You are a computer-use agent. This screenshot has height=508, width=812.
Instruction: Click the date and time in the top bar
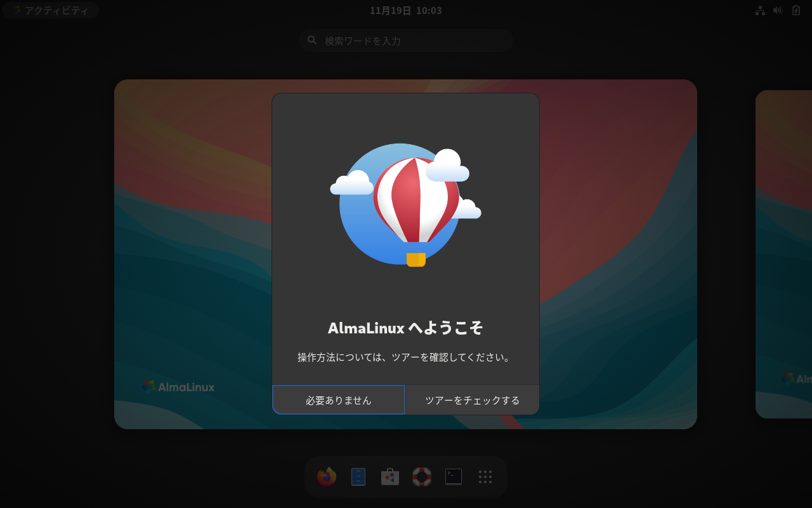pos(406,10)
